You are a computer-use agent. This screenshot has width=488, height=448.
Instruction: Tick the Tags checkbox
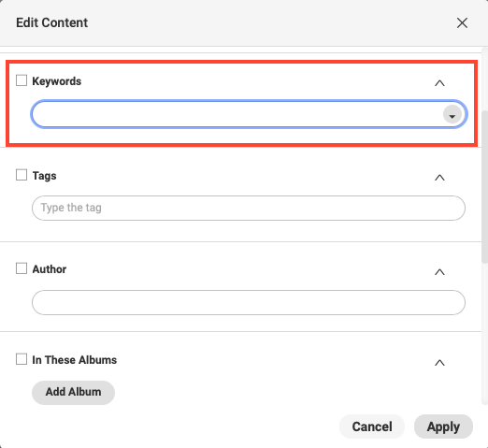click(22, 175)
